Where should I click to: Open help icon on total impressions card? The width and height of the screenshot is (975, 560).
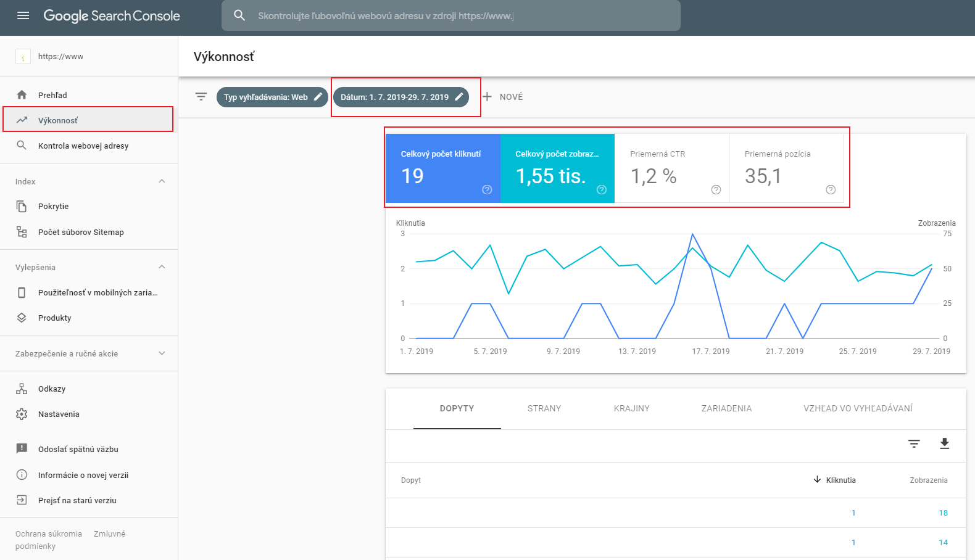click(602, 189)
